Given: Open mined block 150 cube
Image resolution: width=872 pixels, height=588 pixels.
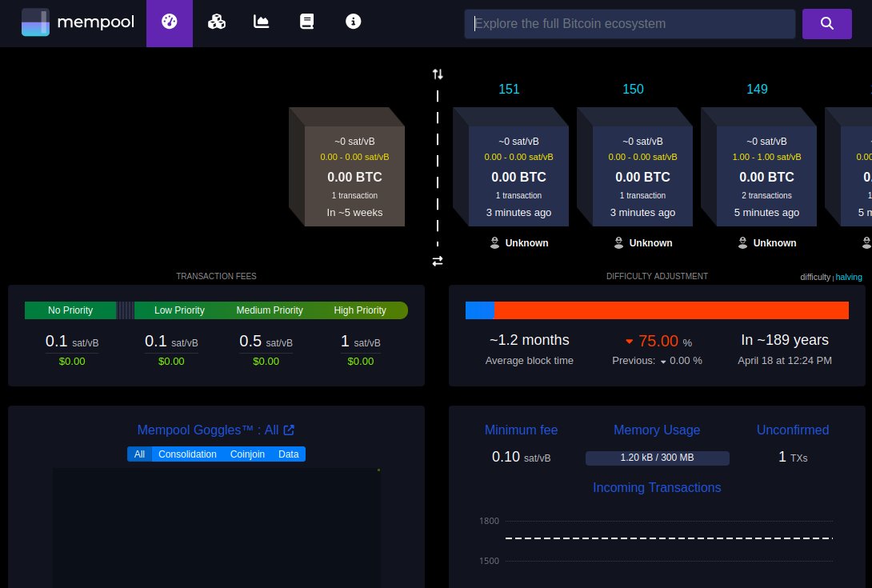Looking at the screenshot, I should point(635,167).
